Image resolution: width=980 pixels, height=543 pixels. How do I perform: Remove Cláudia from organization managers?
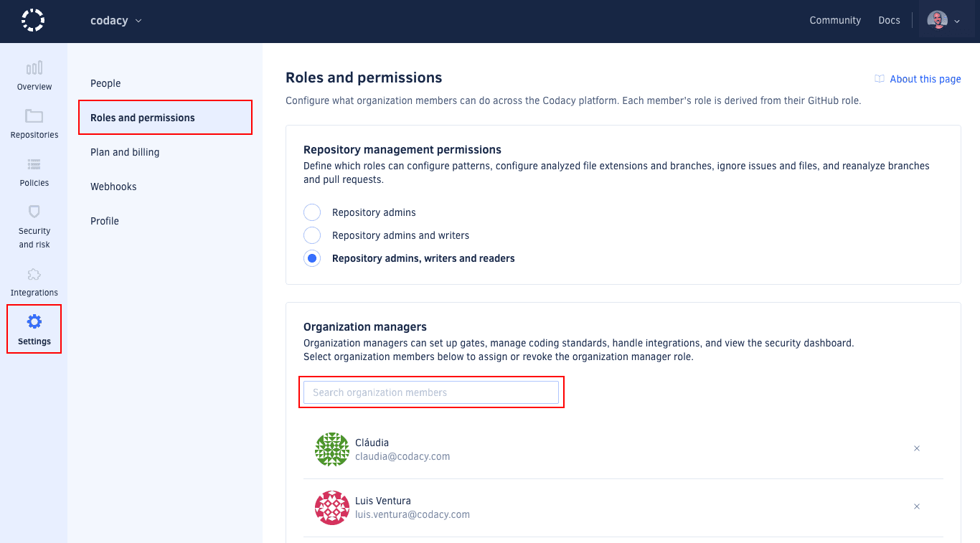[917, 448]
